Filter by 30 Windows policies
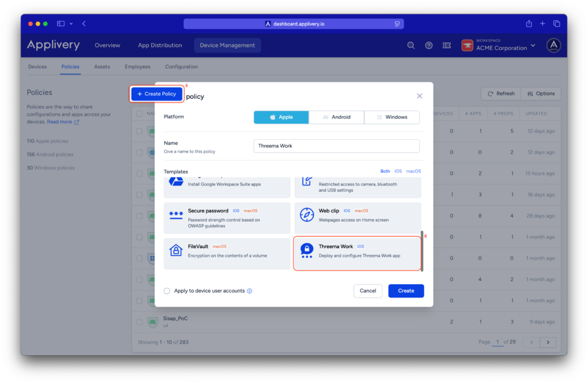 pos(51,168)
